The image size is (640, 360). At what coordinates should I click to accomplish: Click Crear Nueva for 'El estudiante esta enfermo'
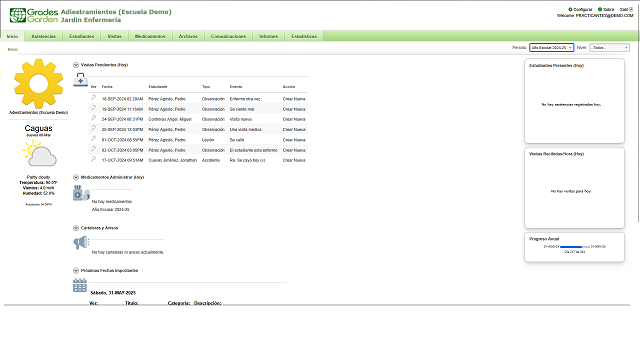click(294, 150)
